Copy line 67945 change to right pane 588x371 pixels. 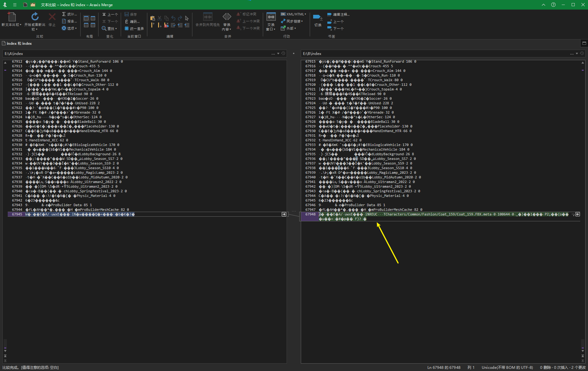tap(284, 214)
